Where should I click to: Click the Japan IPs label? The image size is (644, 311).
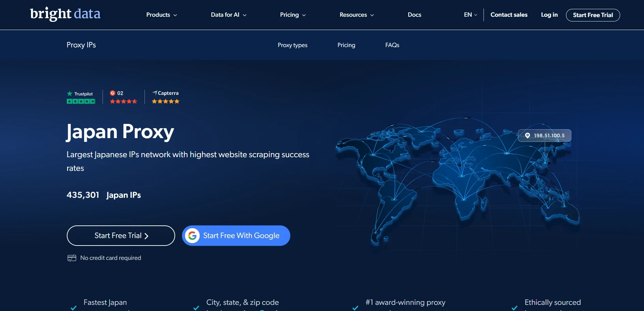coord(123,195)
